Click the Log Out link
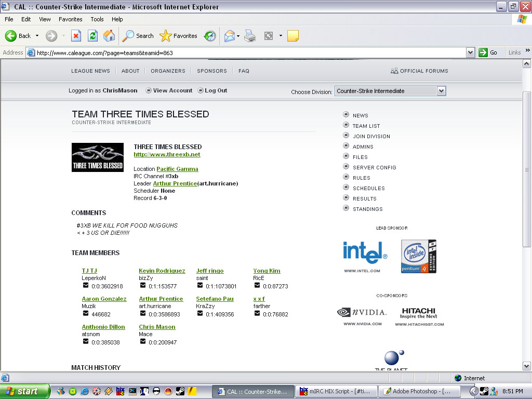The image size is (532, 399). click(x=216, y=90)
